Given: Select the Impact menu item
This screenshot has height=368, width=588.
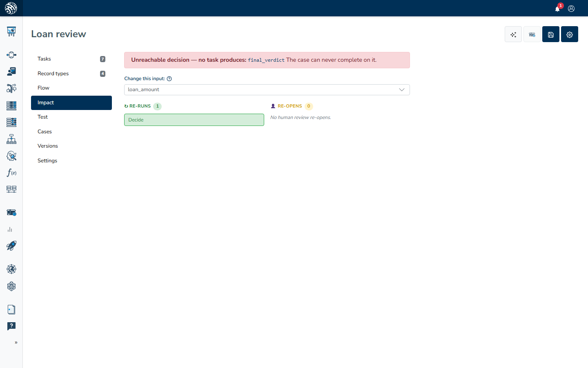Looking at the screenshot, I should tap(71, 103).
